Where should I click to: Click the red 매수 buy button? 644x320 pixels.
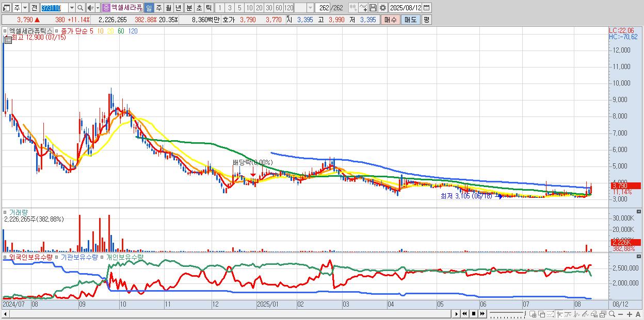391,20
